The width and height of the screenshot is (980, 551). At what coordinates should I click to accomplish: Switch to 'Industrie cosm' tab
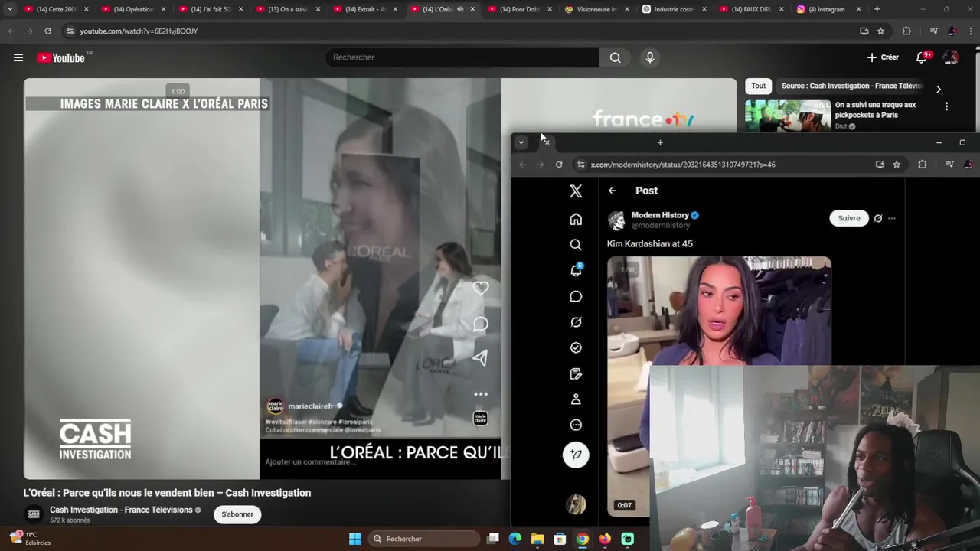pyautogui.click(x=673, y=9)
